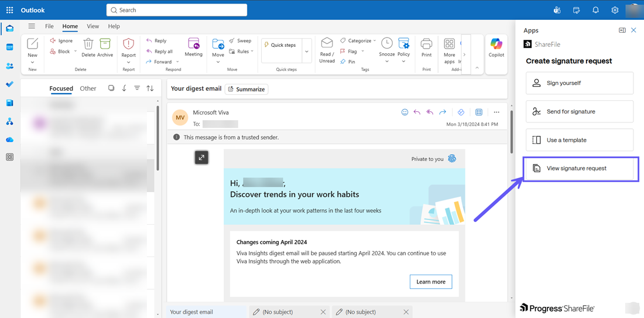Select the Home ribbon tab

[70, 26]
